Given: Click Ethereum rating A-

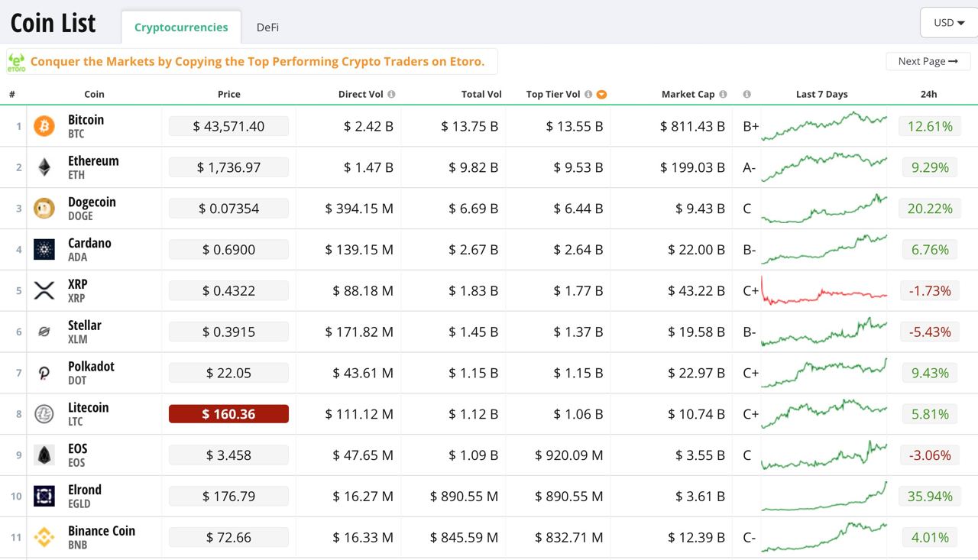Looking at the screenshot, I should (749, 167).
